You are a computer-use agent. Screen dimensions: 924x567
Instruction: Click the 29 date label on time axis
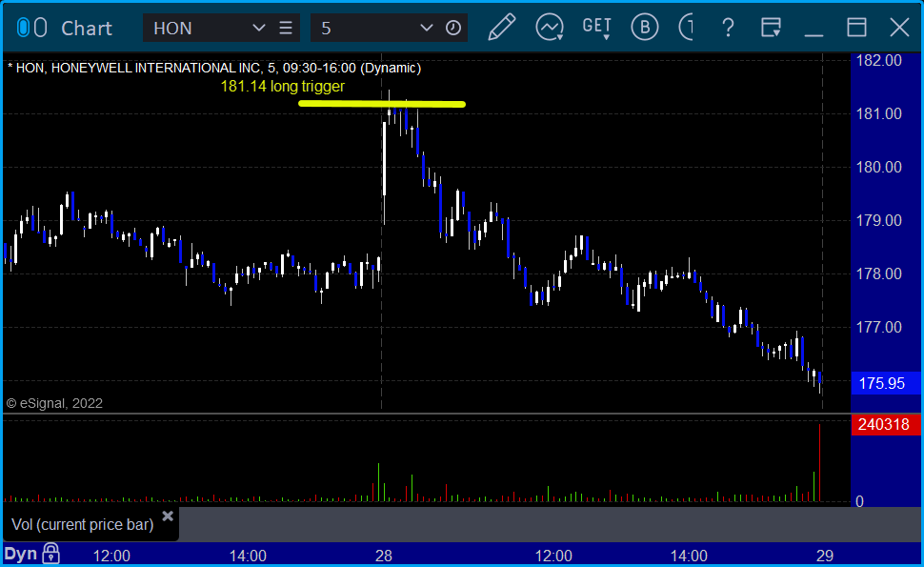[824, 556]
